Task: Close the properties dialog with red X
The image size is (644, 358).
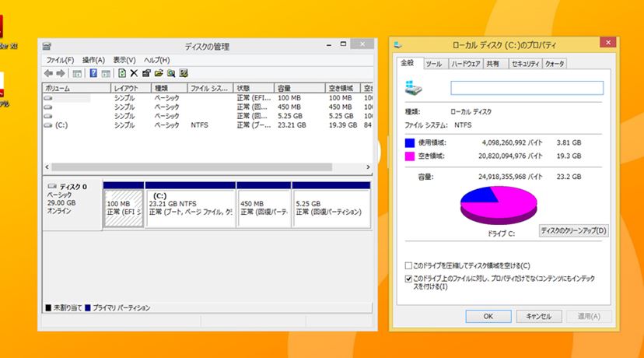Action: [608, 42]
